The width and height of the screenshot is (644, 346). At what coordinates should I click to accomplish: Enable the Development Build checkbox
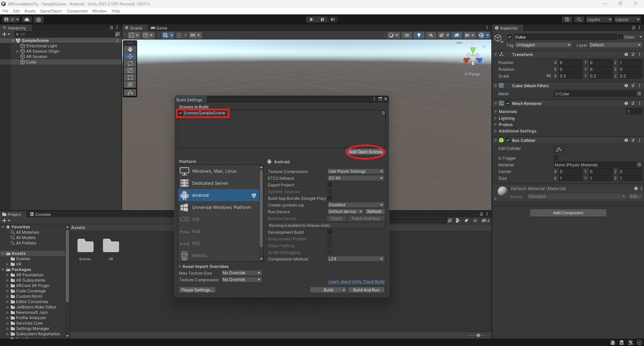point(330,232)
